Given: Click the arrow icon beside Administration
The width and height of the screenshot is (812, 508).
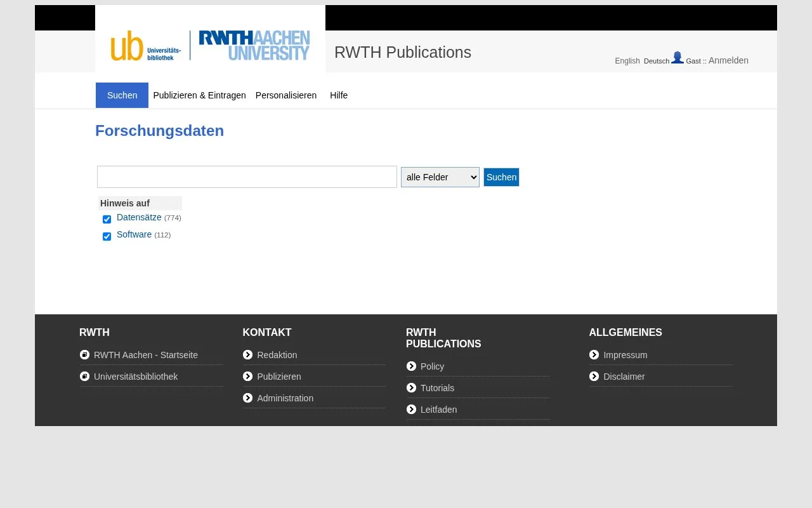Looking at the screenshot, I should pos(247,398).
